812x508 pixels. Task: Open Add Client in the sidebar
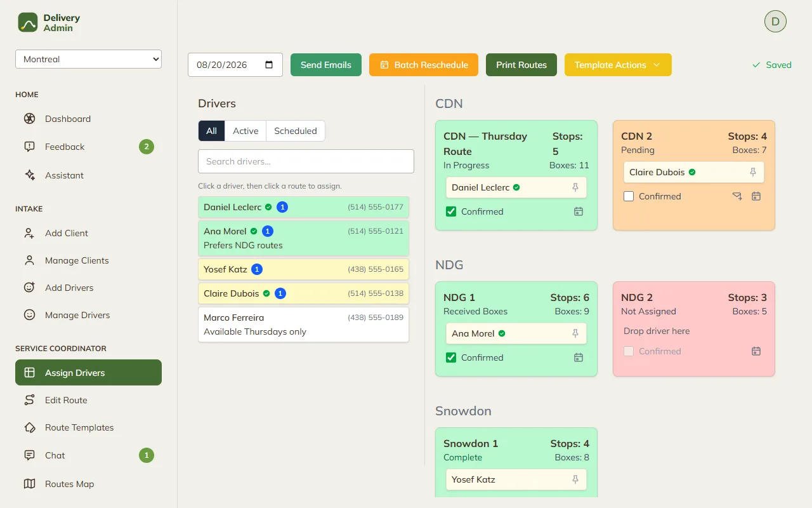(x=88, y=233)
